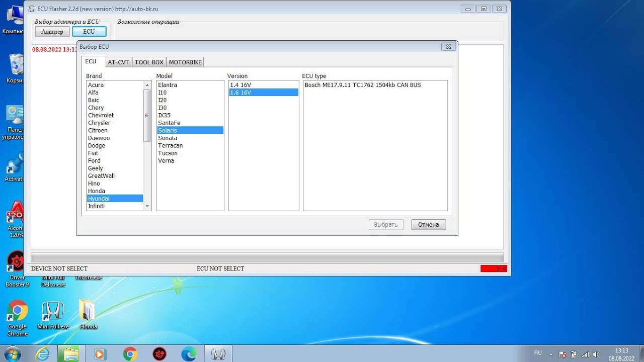Switch to Honda ECU Flasher taskbar item
This screenshot has height=362, width=644.
[218, 354]
